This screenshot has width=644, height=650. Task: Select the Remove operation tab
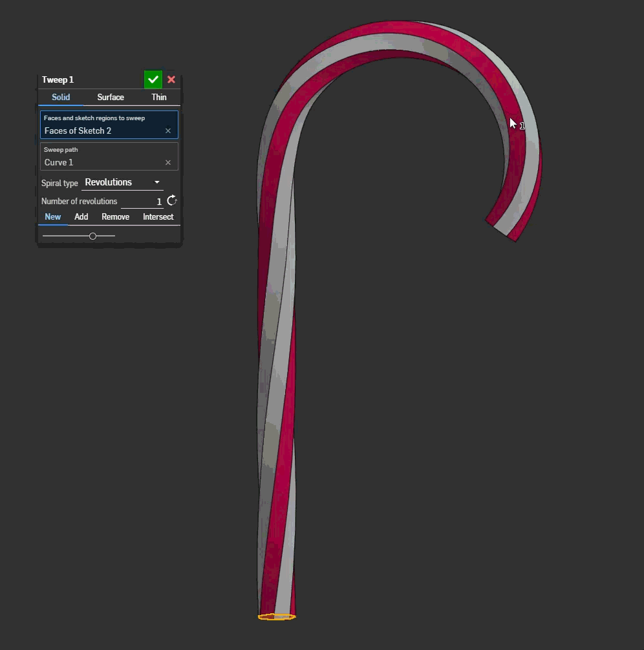point(115,217)
